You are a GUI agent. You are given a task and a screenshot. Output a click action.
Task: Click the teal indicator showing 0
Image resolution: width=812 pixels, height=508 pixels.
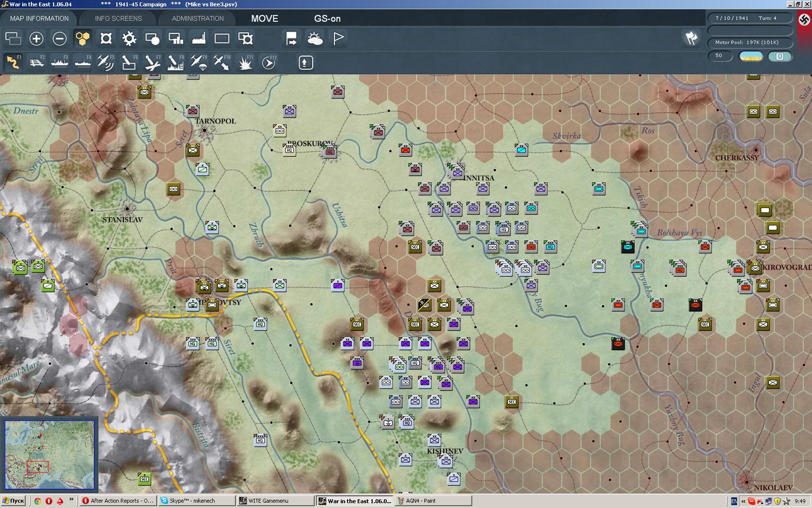pos(780,56)
